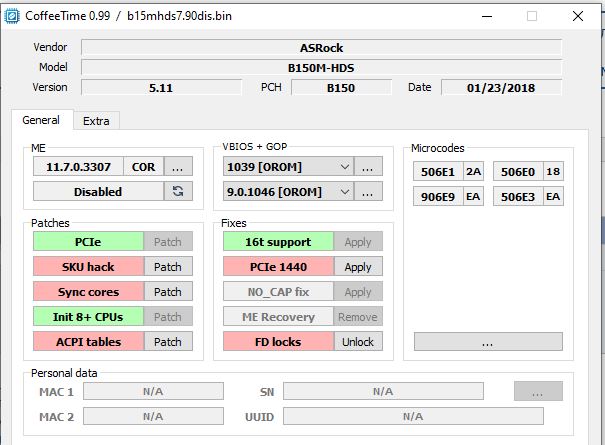The height and width of the screenshot is (445, 605).
Task: Click the 2A revision next to 506E1
Action: click(x=473, y=171)
